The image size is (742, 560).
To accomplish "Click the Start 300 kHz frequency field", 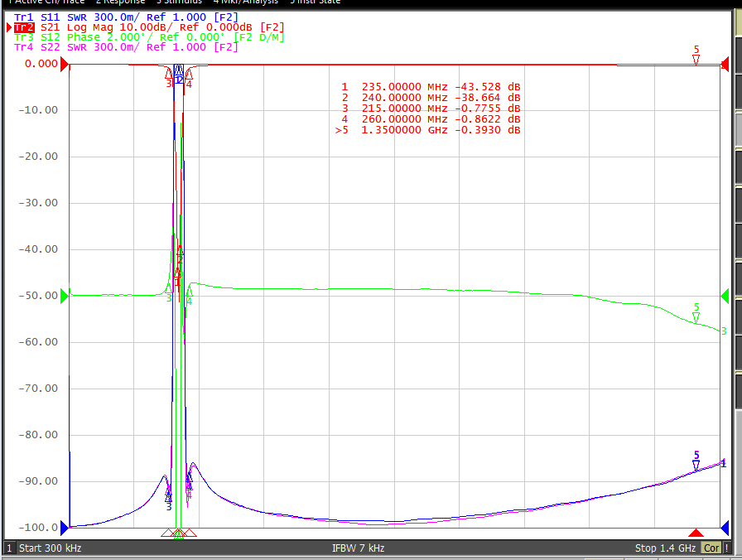I will click(x=51, y=548).
